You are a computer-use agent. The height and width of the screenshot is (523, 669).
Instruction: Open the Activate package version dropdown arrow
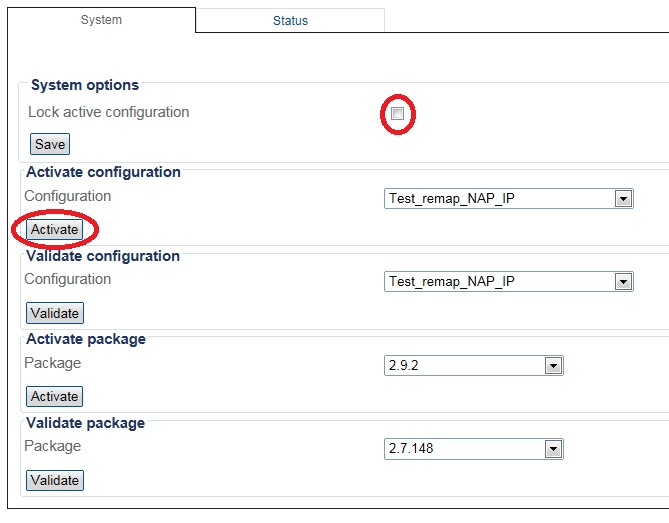coord(553,366)
